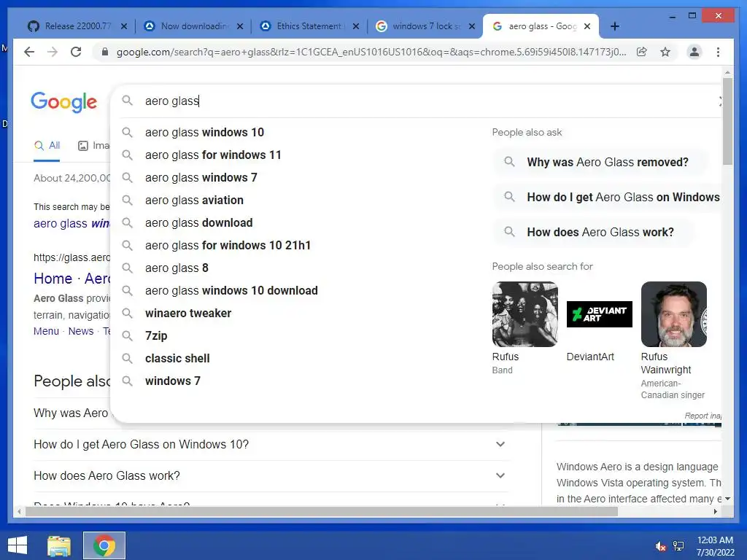
Task: Close the 'aero glass - Google' tab
Action: coord(587,26)
